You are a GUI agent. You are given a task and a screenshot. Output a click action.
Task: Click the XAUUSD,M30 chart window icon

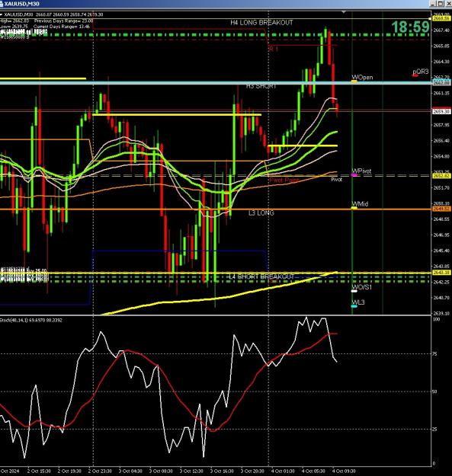coord(2,3)
